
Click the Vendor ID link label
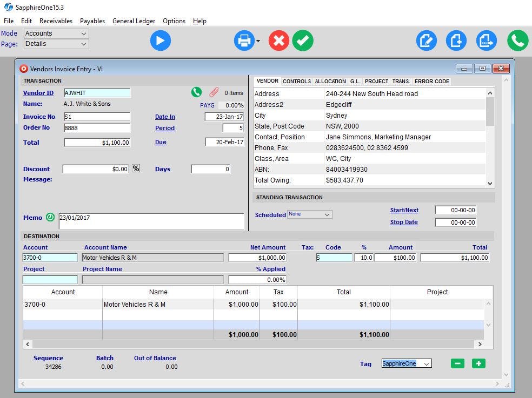point(38,93)
